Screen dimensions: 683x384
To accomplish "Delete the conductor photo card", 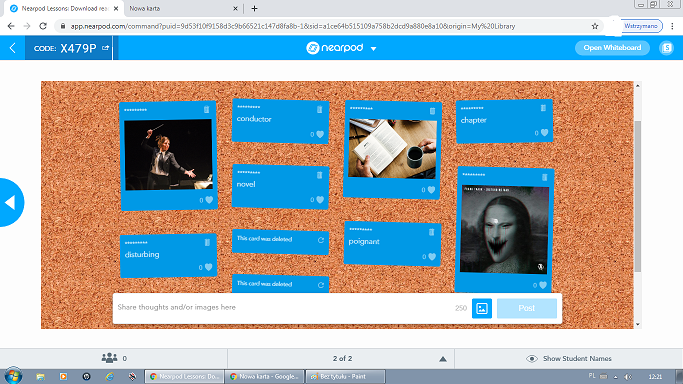I will click(x=206, y=110).
